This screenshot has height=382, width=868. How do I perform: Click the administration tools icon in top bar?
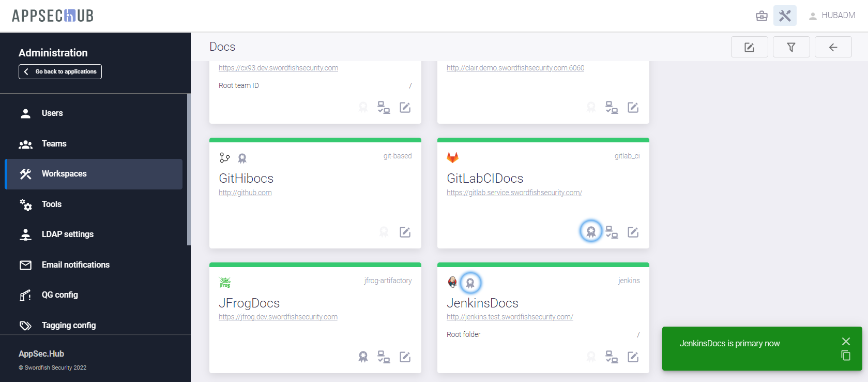785,16
